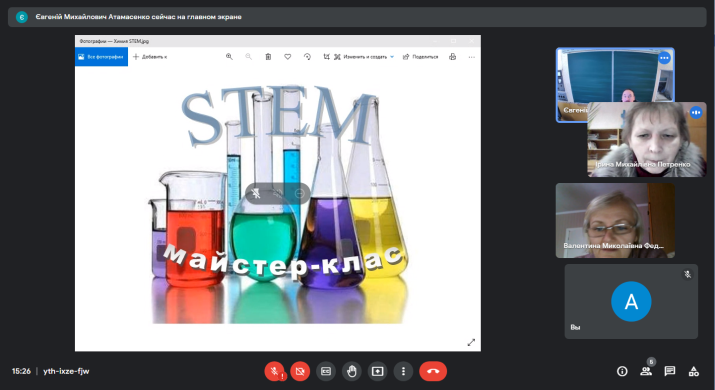Open the chat panel
The image size is (715, 390).
point(669,371)
